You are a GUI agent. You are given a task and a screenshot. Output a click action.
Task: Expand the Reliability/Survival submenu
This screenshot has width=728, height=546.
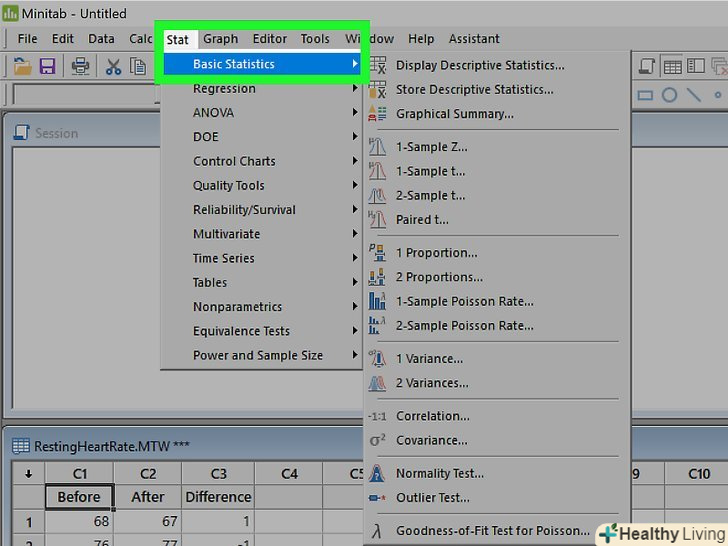(x=261, y=209)
